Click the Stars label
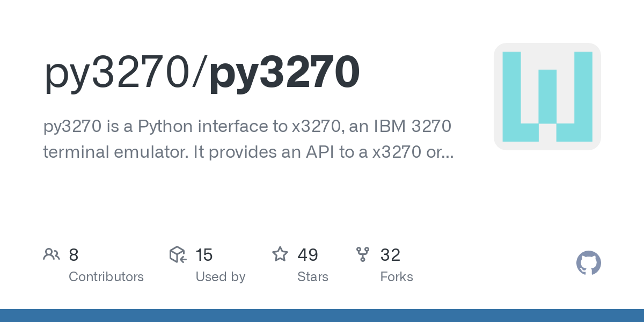The width and height of the screenshot is (644, 322). point(313,277)
